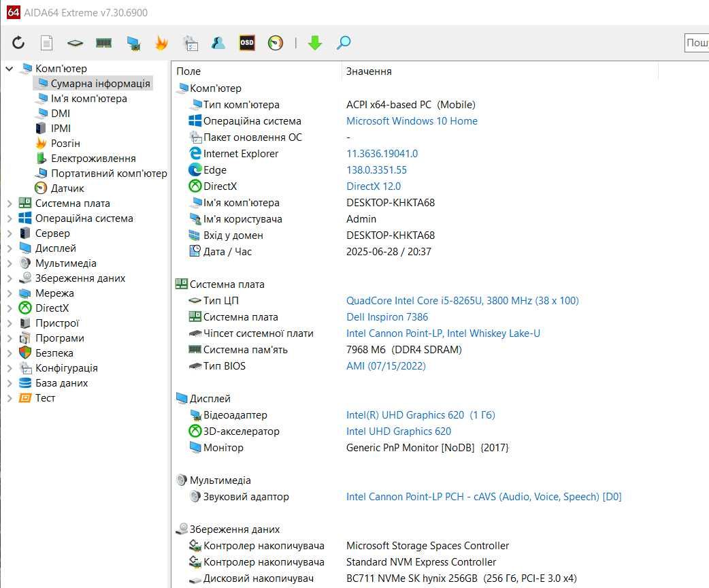Open the Microsoft Windows 10 Home link

click(x=412, y=120)
